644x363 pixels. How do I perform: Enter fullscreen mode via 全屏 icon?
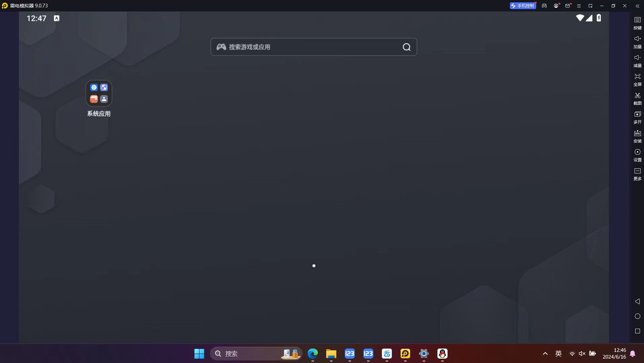pos(637,79)
